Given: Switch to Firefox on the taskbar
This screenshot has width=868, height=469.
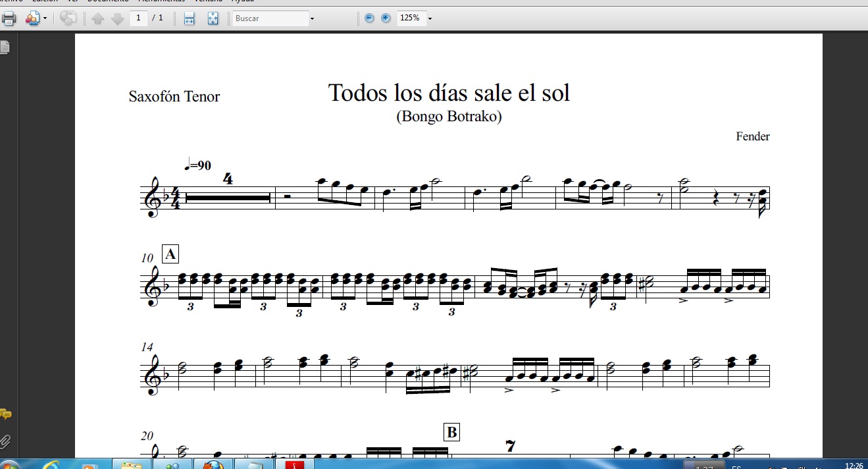Looking at the screenshot, I should tap(213, 464).
